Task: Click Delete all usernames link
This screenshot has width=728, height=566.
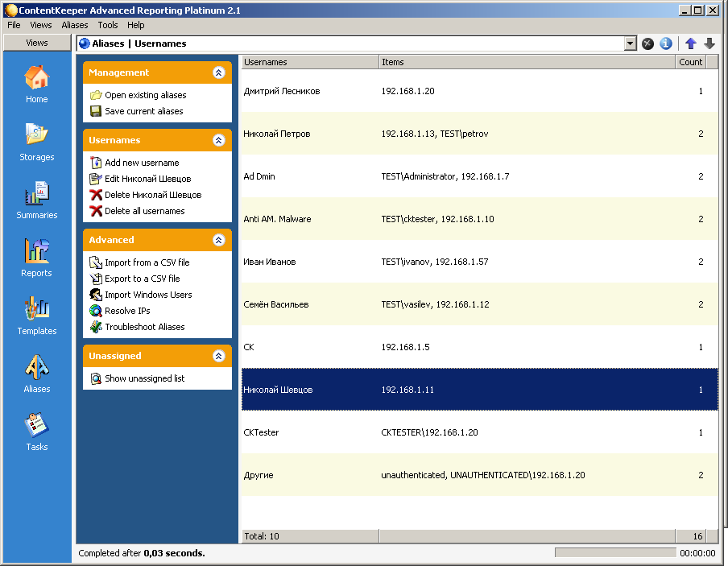Action: click(145, 211)
